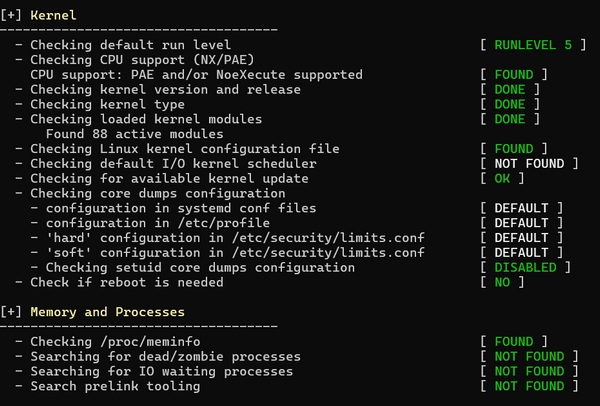Click NOT FOUND status for prelink tooling
The image size is (600, 406).
[x=529, y=386]
